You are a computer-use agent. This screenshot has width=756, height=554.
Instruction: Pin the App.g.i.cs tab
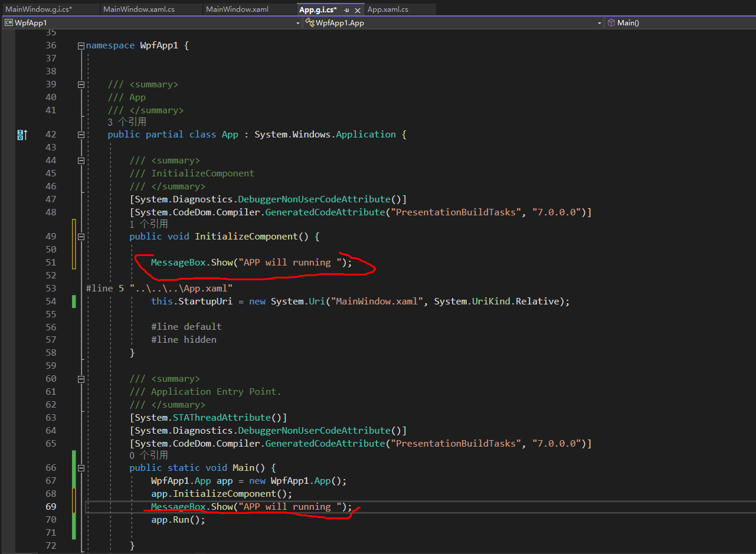[346, 10]
